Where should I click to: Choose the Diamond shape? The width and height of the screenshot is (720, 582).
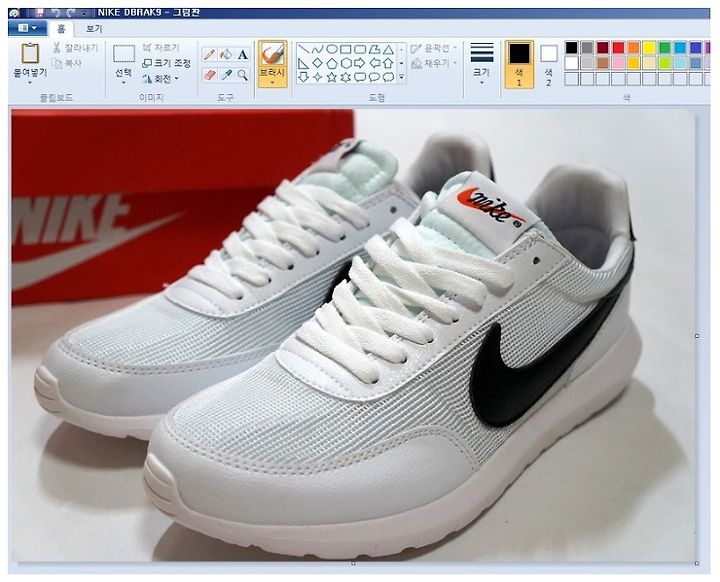[317, 63]
